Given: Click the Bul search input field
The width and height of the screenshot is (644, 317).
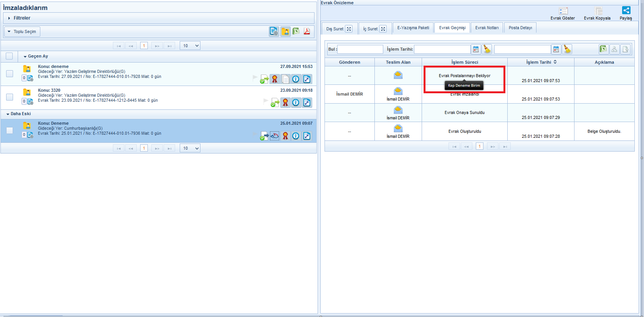Looking at the screenshot, I should pos(360,49).
